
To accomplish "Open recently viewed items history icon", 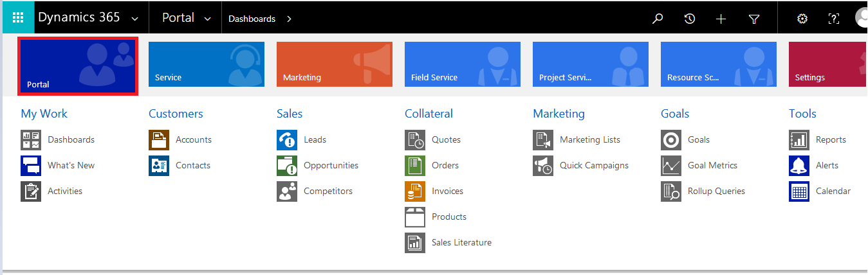I will (x=690, y=19).
